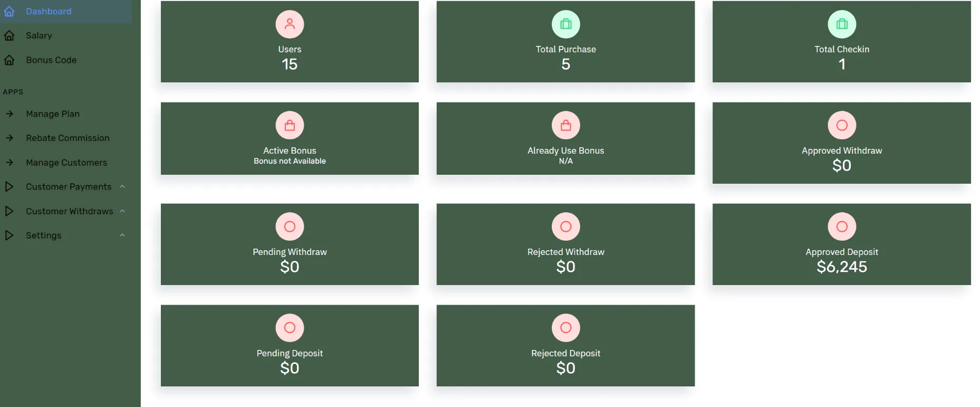Viewport: 980px width, 407px height.
Task: Open the Rebate Commission page
Action: tap(68, 138)
